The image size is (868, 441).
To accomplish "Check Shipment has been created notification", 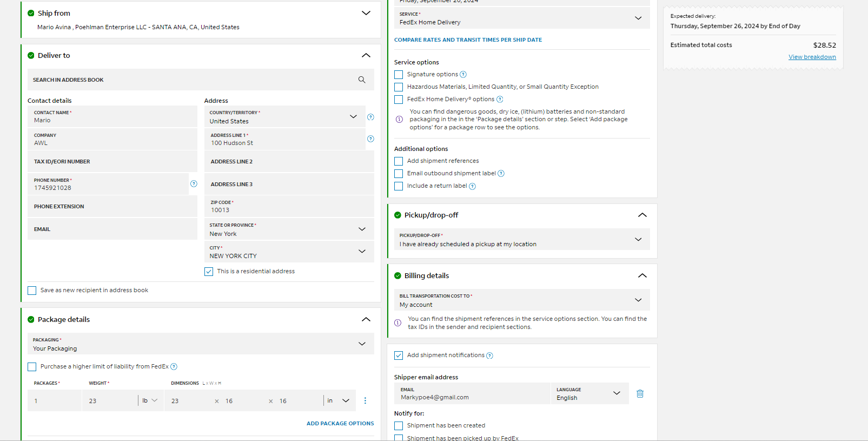I will click(x=399, y=426).
